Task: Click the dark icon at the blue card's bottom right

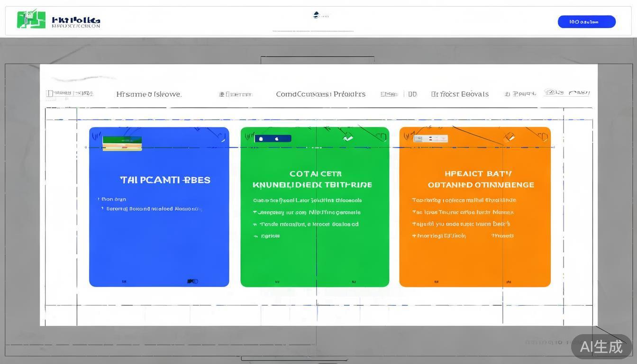Action: point(192,282)
